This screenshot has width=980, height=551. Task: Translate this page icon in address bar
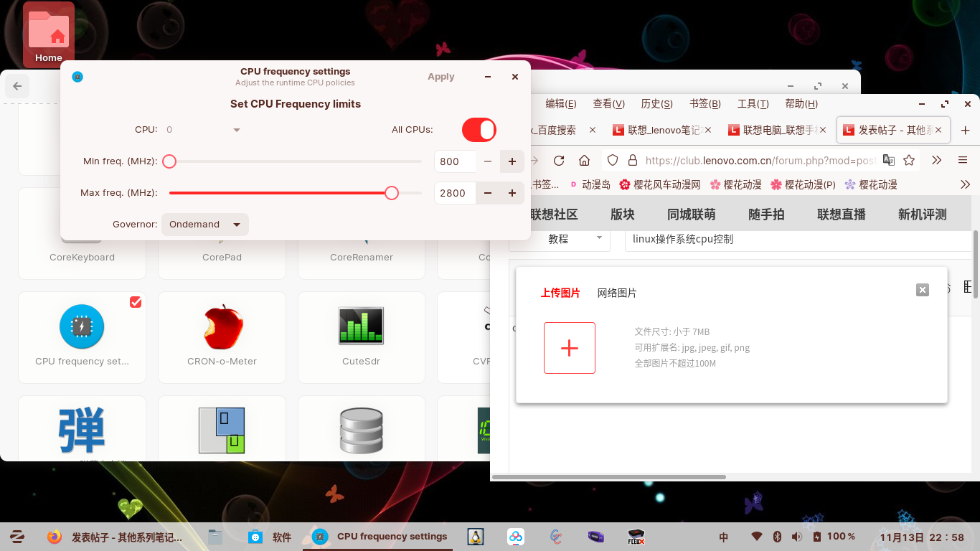coord(888,160)
